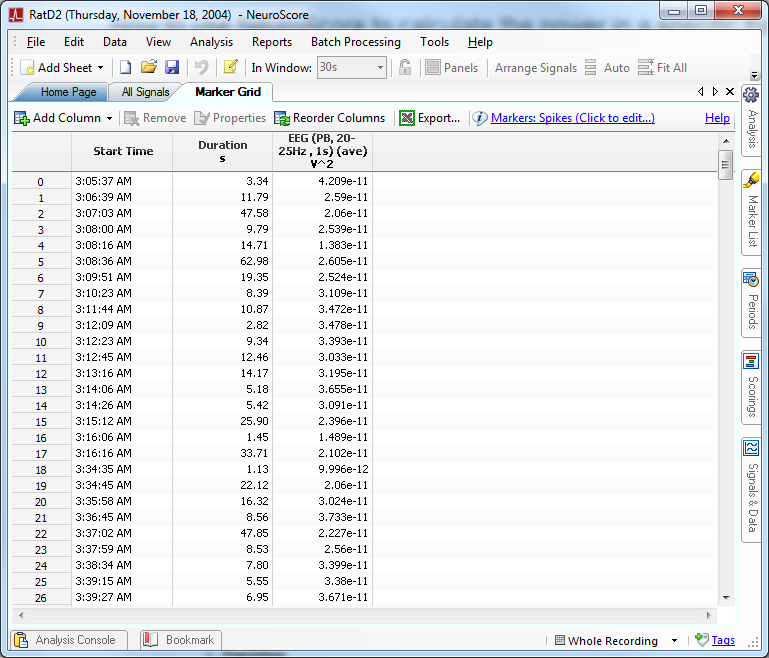Image resolution: width=769 pixels, height=658 pixels.
Task: Click the vertical scrollbar down arrow
Action: pyautogui.click(x=726, y=598)
